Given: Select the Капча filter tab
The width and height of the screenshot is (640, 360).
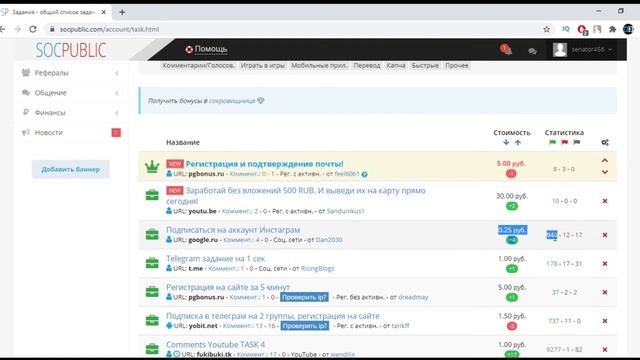Looking at the screenshot, I should click(396, 65).
